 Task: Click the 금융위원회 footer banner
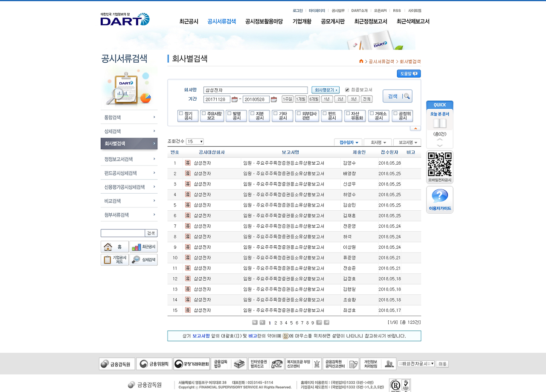click(154, 364)
